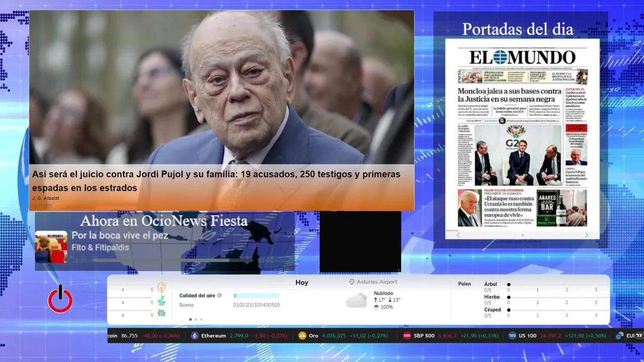
Task: Click the Jordi Pujol trial headline
Action: pos(216,181)
